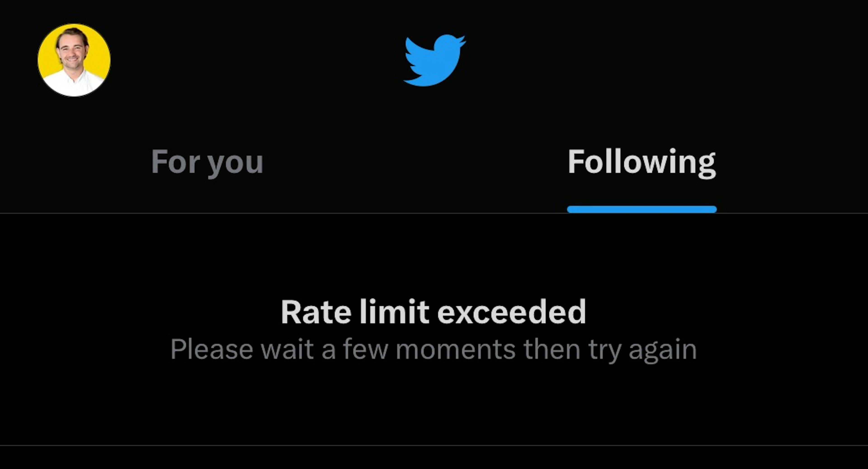Click the yellow circular account avatar
Screen dimensions: 868x469
74,60
